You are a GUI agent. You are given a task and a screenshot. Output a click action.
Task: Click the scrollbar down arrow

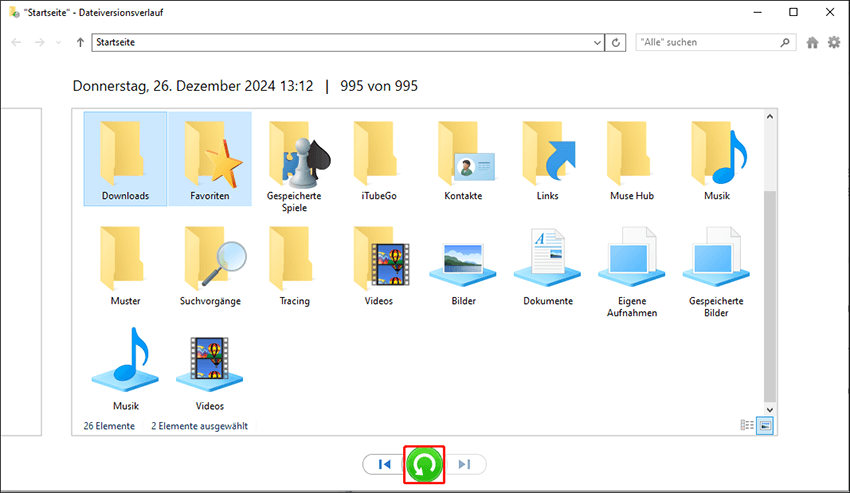(x=770, y=410)
